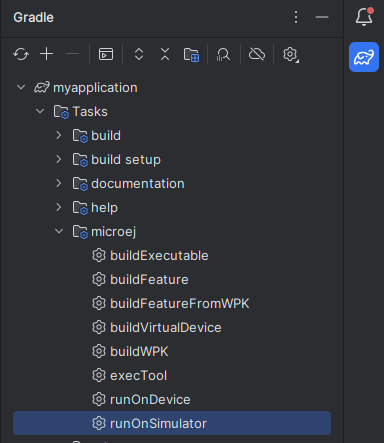Viewport: 384px width, 443px height.
Task: Collapse the myapplication project node
Action: pos(21,87)
